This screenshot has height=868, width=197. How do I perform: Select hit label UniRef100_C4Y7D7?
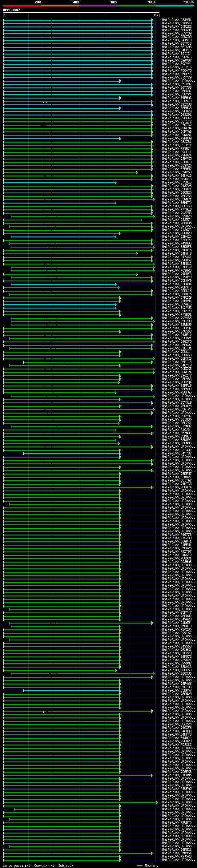tap(177, 454)
